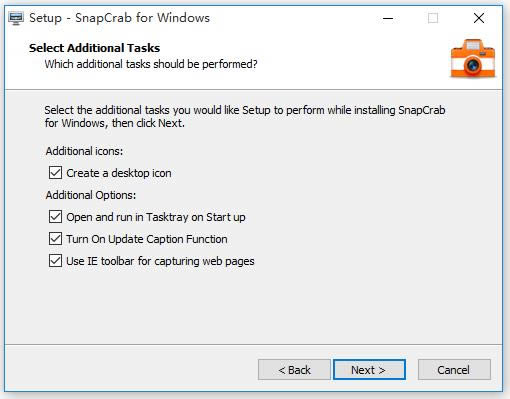510x399 pixels.
Task: Click the "Select Additional Tasks" heading
Action: click(x=94, y=48)
